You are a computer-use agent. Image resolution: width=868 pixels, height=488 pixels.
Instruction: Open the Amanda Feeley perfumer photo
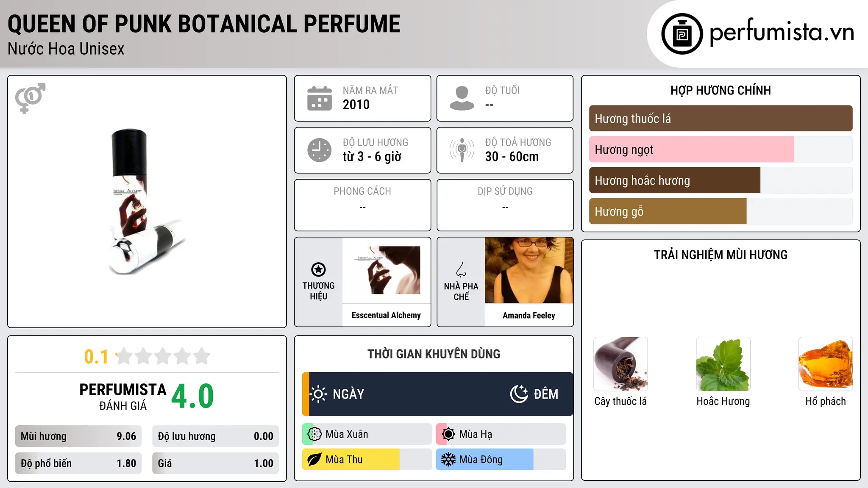coord(529,270)
